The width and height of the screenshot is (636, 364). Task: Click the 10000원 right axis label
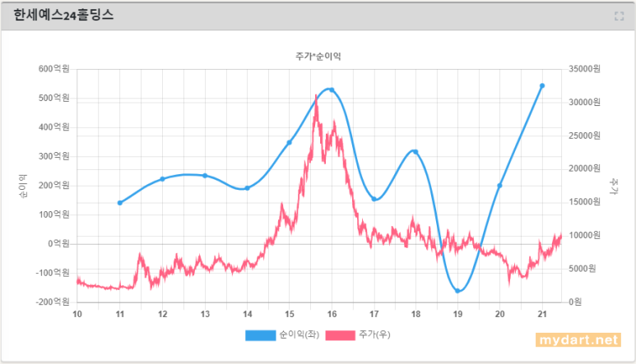click(x=584, y=235)
